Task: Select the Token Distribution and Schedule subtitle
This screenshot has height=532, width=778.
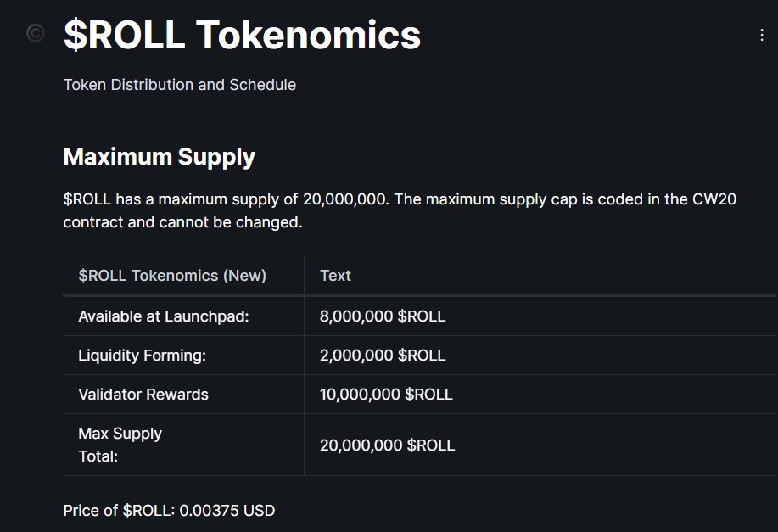Action: [x=179, y=85]
